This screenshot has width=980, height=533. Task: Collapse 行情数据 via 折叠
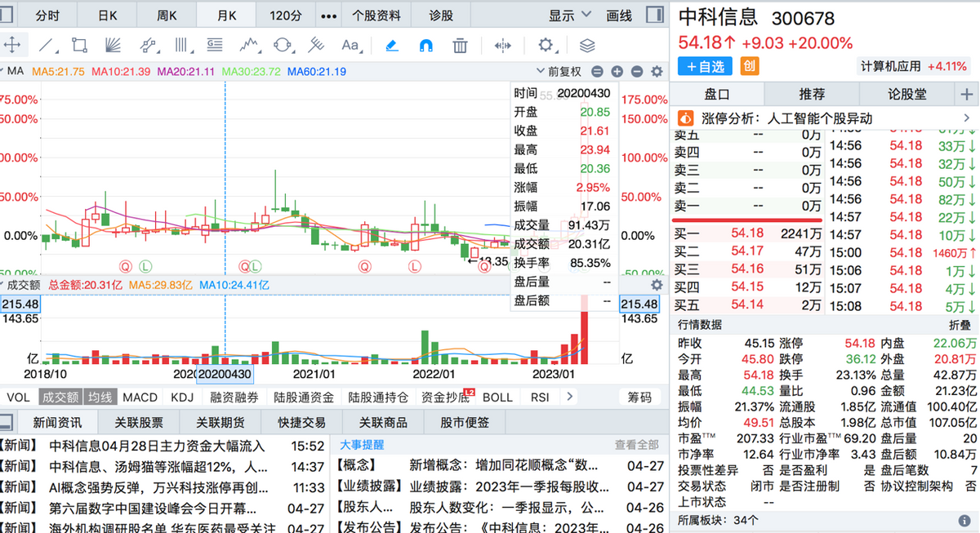tap(960, 324)
